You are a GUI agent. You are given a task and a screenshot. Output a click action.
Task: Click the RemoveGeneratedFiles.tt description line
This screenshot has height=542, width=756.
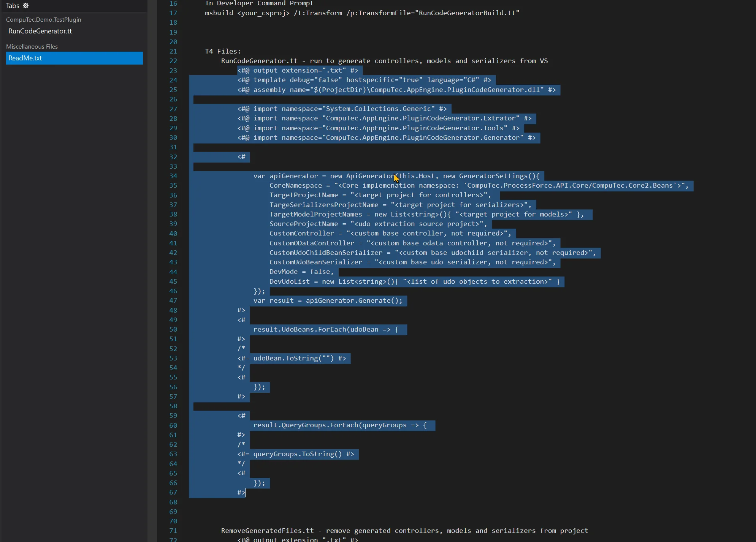[x=404, y=531]
